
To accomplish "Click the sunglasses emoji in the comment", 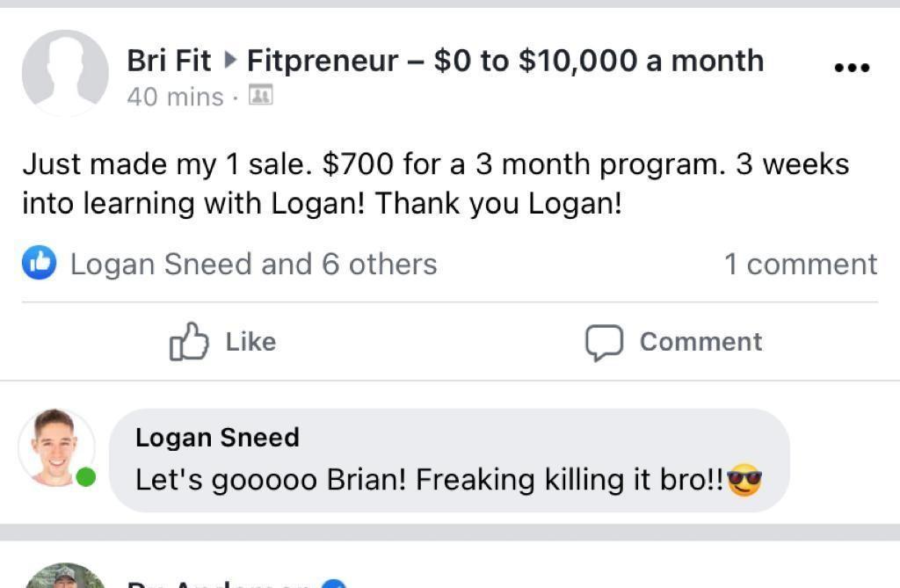I will coord(744,481).
